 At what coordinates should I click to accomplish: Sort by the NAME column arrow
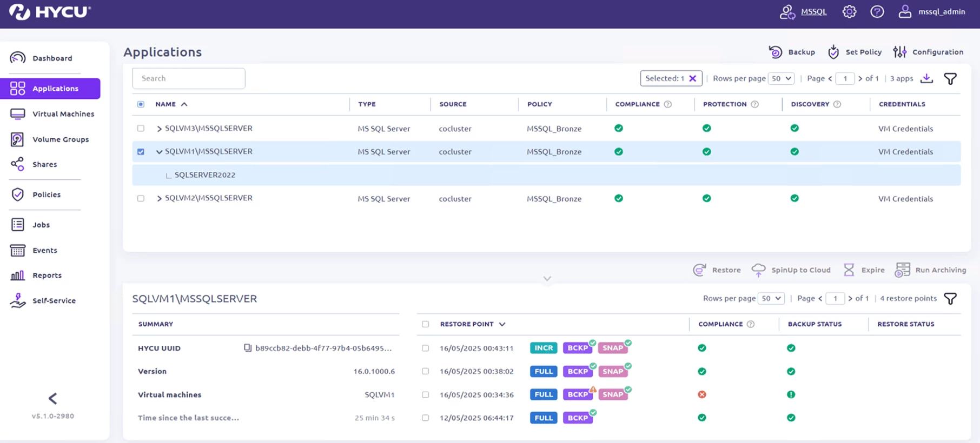point(184,104)
